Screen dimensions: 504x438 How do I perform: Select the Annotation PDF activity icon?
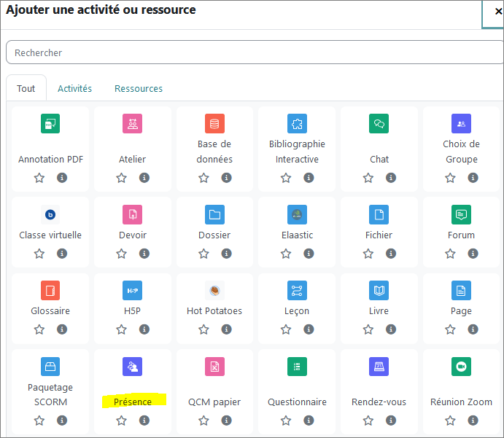point(50,123)
